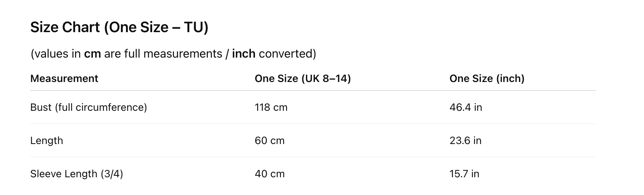
Task: Click the 118 cm bust value
Action: (x=271, y=107)
